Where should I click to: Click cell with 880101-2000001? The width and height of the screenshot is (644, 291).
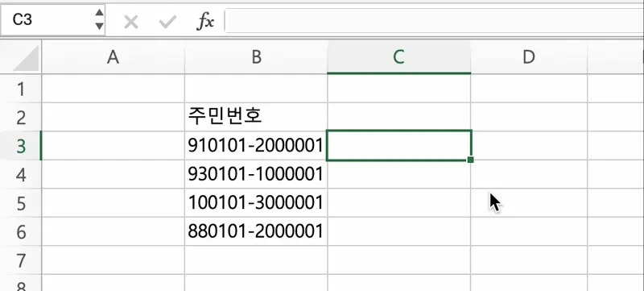(256, 232)
